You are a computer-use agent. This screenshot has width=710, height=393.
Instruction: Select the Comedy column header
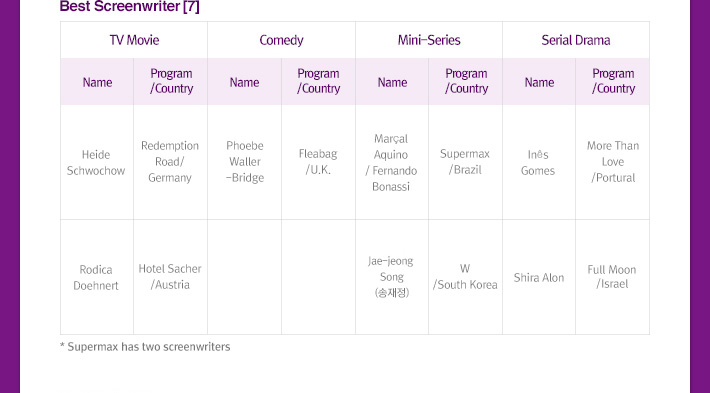pyautogui.click(x=281, y=40)
